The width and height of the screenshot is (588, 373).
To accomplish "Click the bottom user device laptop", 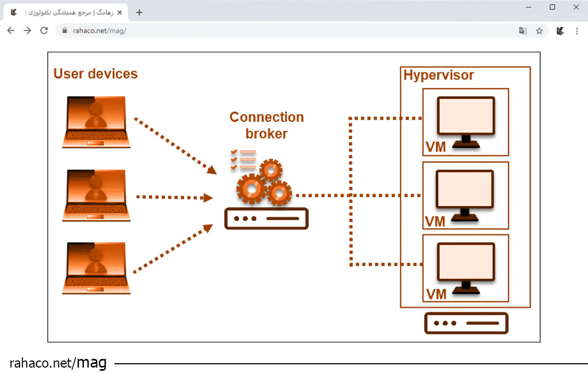I will click(x=96, y=268).
